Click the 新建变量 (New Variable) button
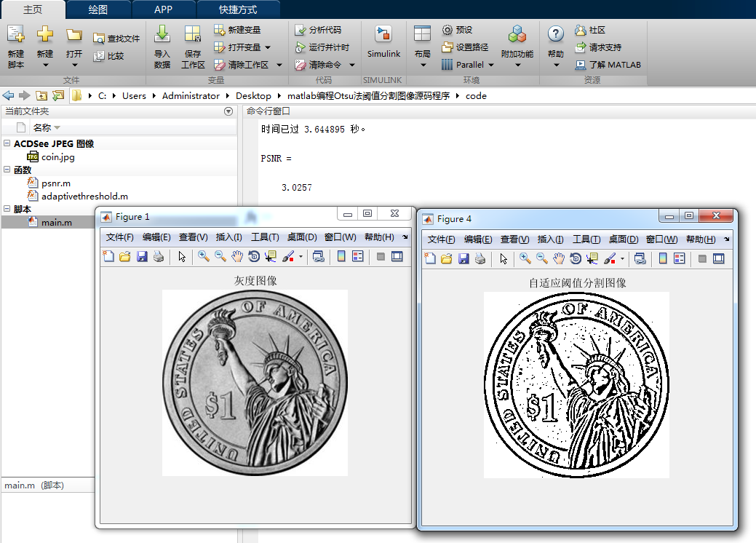 tap(237, 30)
